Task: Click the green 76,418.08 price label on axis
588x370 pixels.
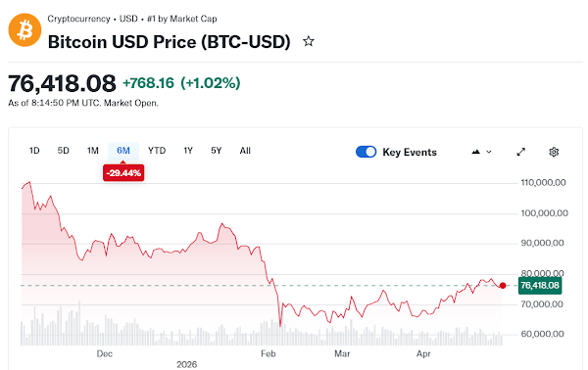Action: [540, 286]
